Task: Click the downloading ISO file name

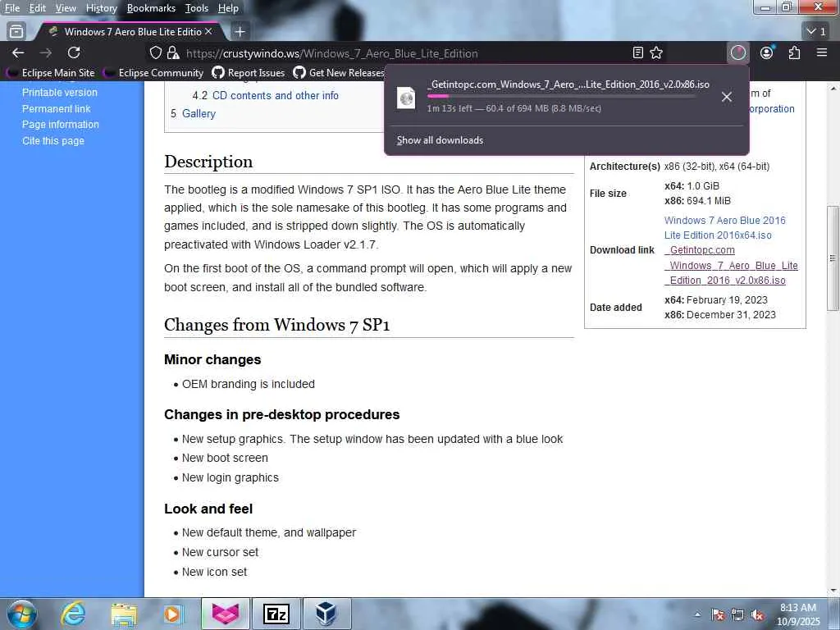Action: pos(568,84)
